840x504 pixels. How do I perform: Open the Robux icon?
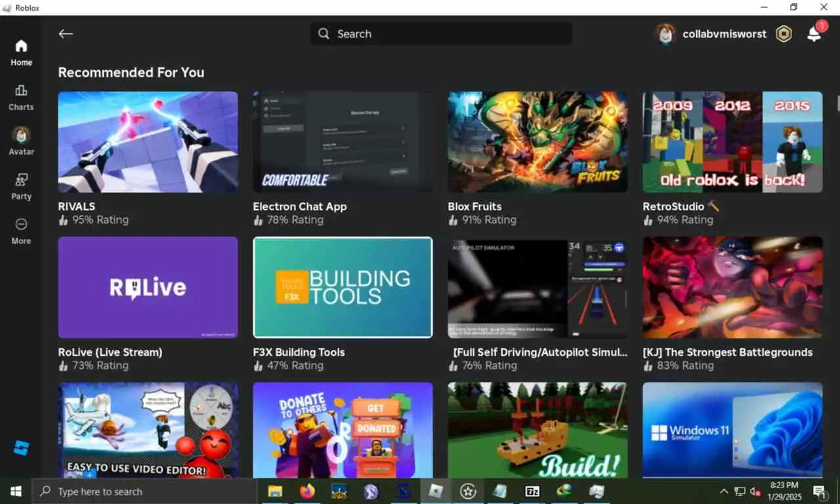point(784,34)
